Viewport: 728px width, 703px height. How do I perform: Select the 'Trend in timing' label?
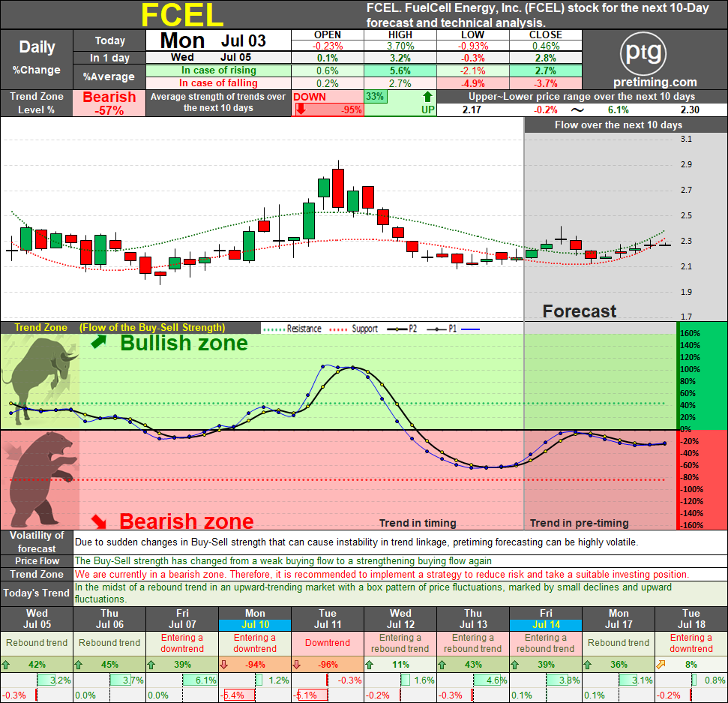(x=418, y=523)
